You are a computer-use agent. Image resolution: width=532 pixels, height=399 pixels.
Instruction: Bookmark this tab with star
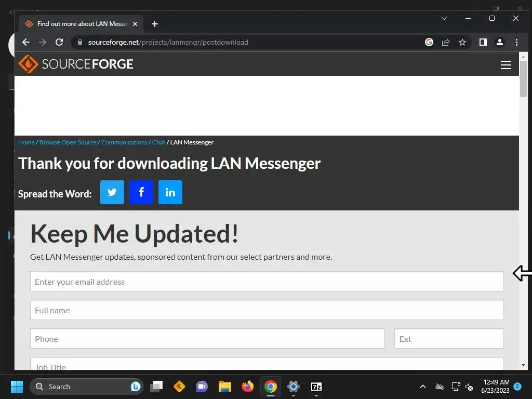pyautogui.click(x=462, y=42)
